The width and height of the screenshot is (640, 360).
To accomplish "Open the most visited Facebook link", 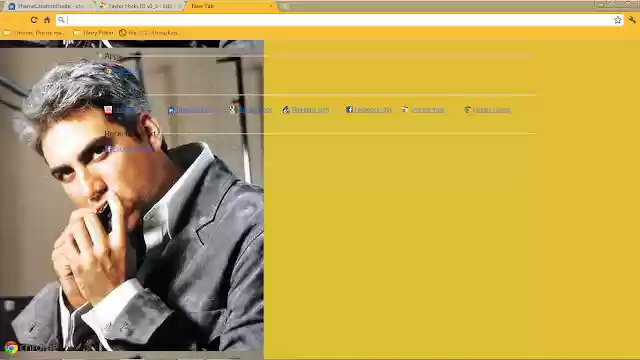I will (369, 110).
